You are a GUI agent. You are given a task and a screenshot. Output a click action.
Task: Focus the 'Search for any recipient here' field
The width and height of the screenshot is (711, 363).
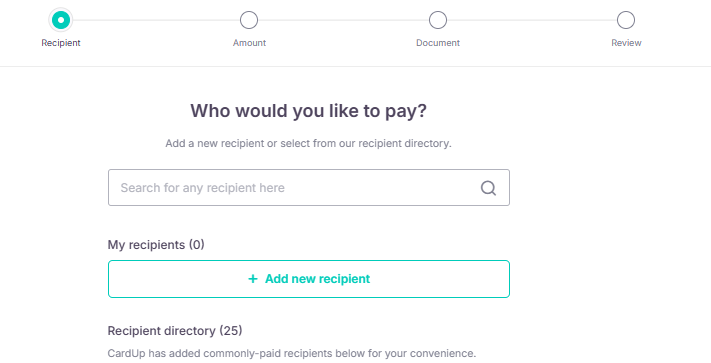pyautogui.click(x=309, y=188)
